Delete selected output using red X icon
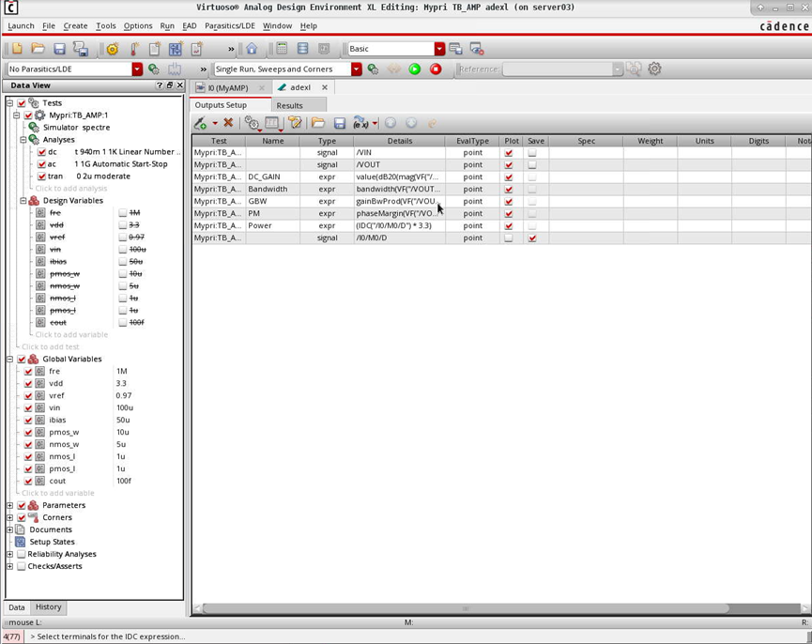The height and width of the screenshot is (644, 812). click(228, 123)
